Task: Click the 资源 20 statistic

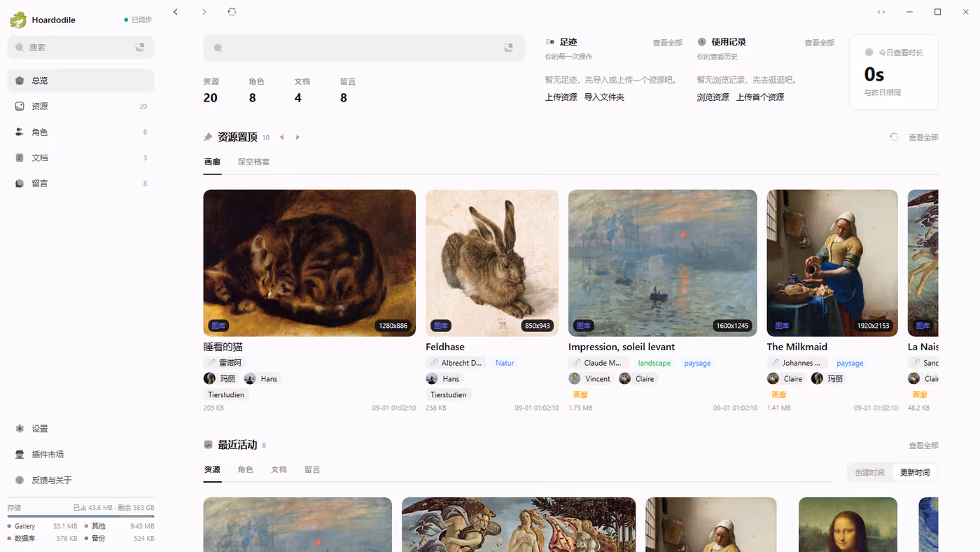Action: click(211, 91)
